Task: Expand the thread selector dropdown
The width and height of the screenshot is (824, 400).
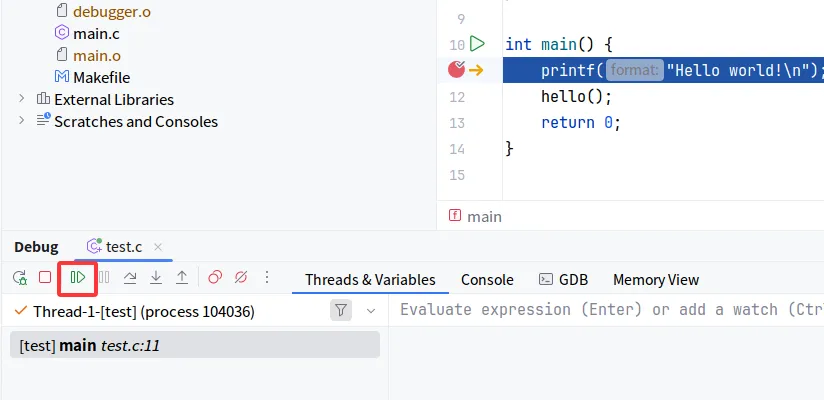Action: [x=371, y=311]
